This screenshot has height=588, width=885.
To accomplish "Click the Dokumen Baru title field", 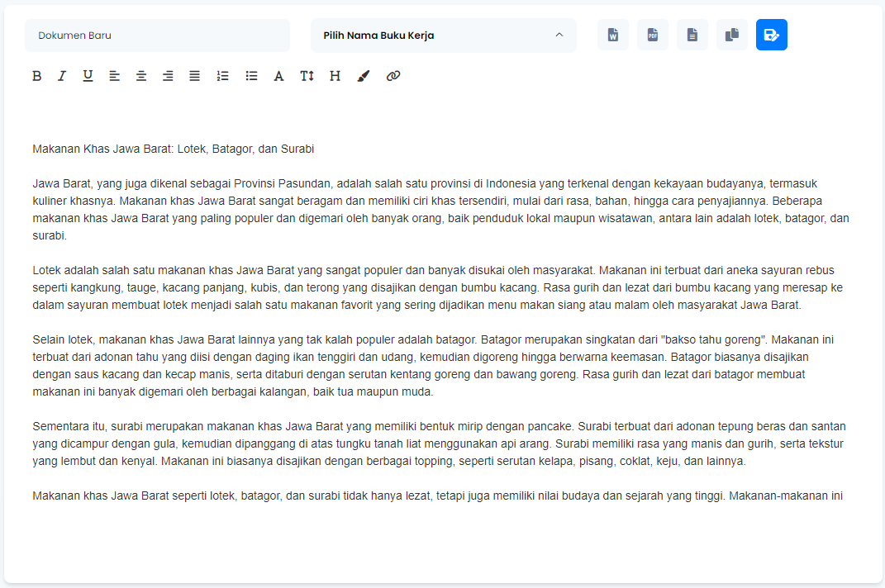I will tap(157, 36).
